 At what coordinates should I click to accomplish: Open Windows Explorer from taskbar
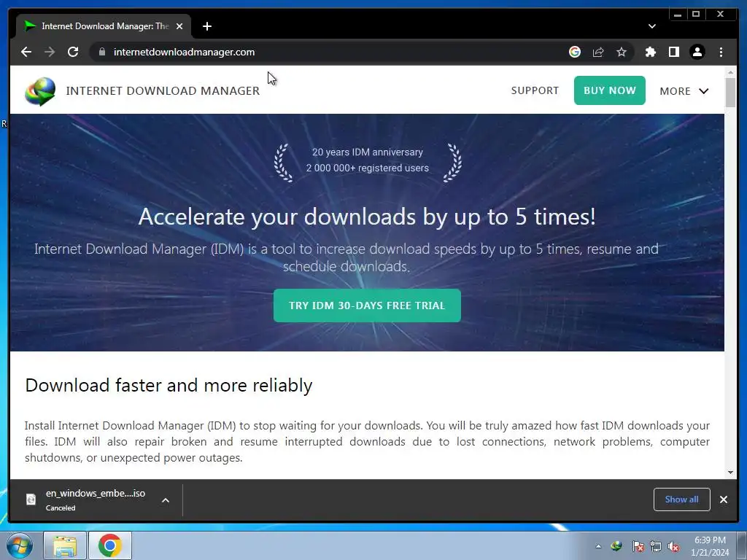click(x=65, y=545)
